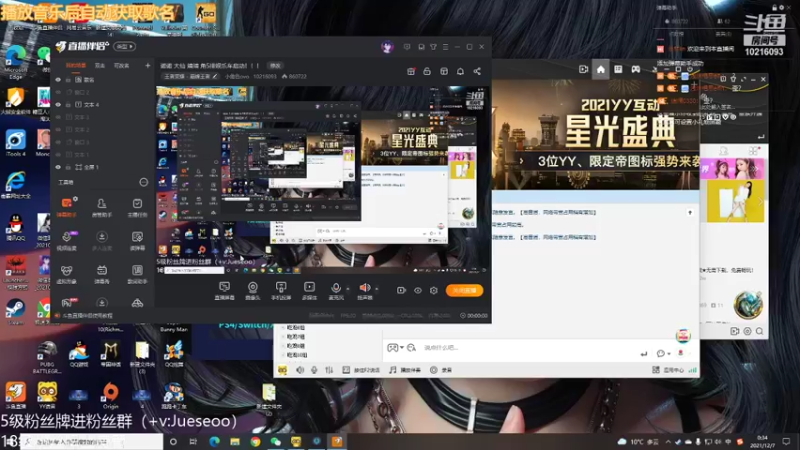Add a screen capture source from the bottom bar
Screen dimensions: 800x450
tap(224, 290)
